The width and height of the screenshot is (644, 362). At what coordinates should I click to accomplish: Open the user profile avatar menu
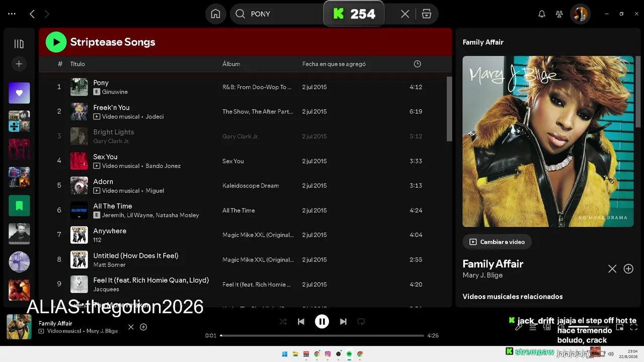(x=580, y=14)
